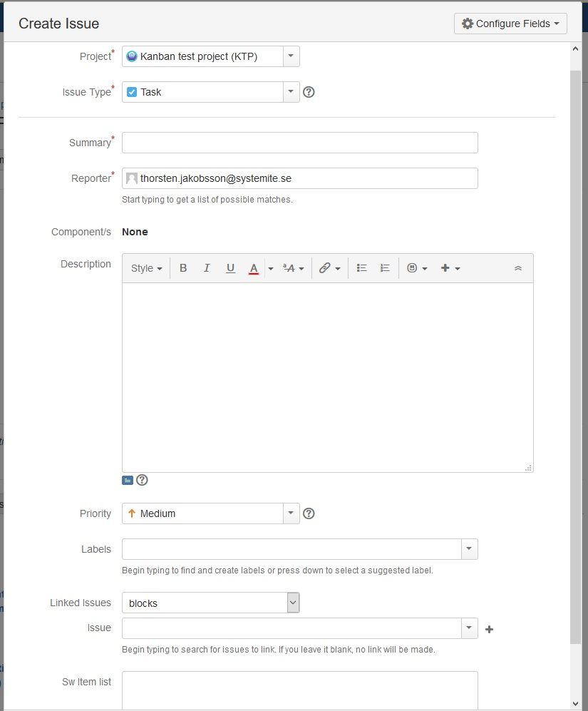
Task: Click the gear icon in Configure Fields
Action: point(468,24)
